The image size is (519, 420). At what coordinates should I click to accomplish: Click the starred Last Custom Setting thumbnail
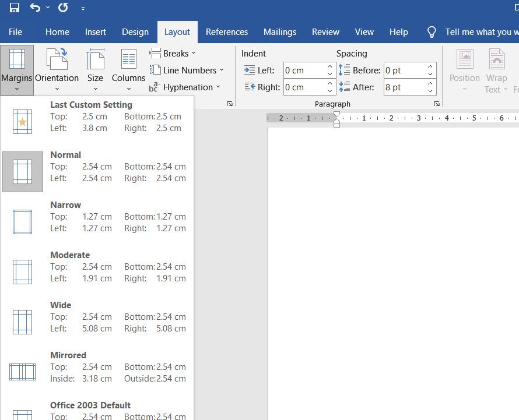(23, 122)
